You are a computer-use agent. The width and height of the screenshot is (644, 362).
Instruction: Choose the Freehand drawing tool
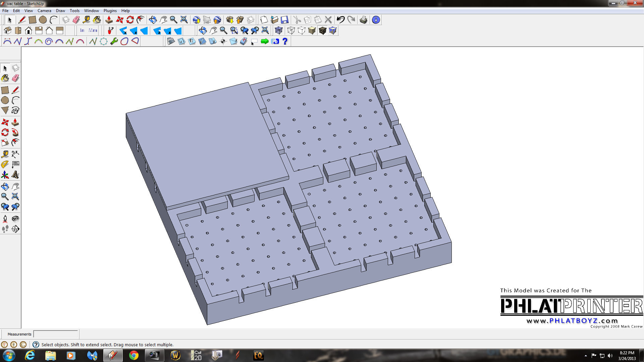point(15,110)
